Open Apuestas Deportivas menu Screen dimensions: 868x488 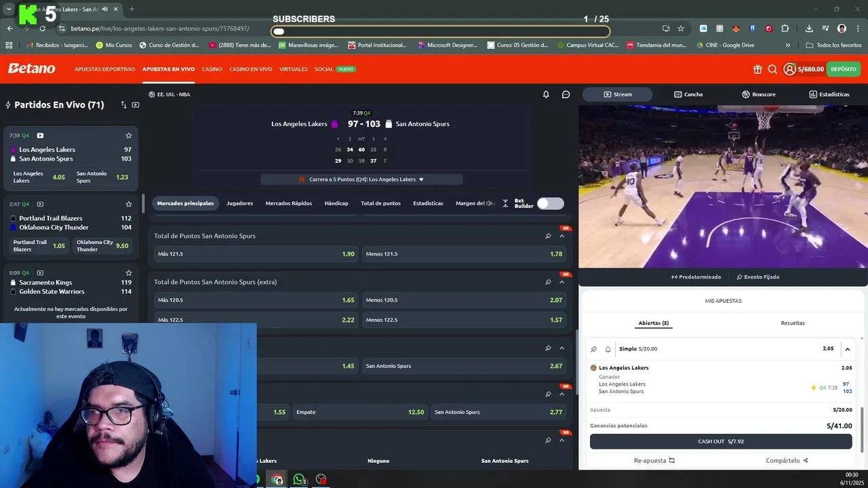click(x=104, y=69)
